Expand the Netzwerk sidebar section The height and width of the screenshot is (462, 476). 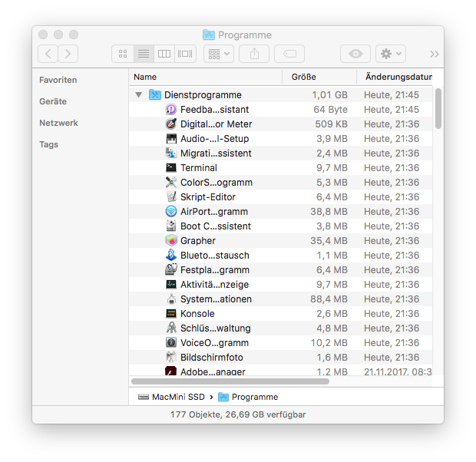click(x=58, y=123)
